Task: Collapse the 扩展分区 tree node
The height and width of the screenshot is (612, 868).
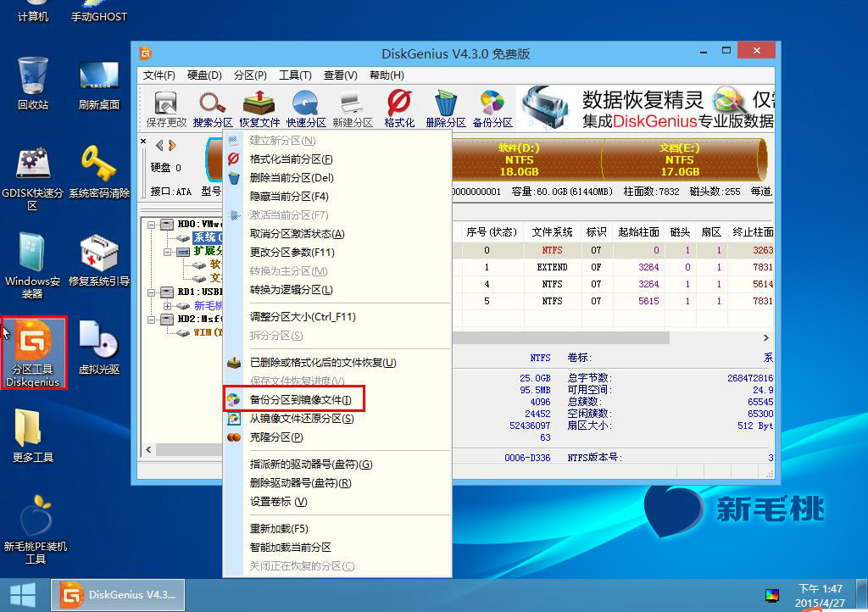Action: click(167, 252)
